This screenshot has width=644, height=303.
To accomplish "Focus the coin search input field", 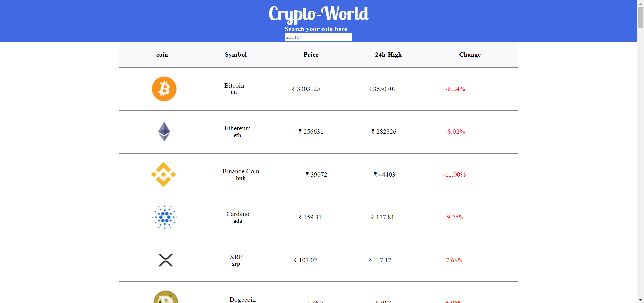I will coord(318,37).
